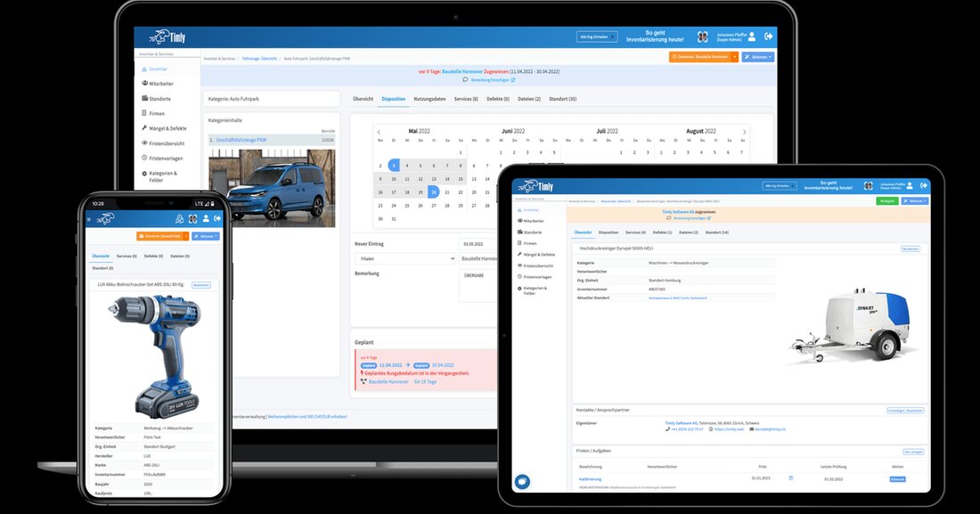Open Standorte in the laptop sidebar
Screen dimensions: 980x514
159,98
